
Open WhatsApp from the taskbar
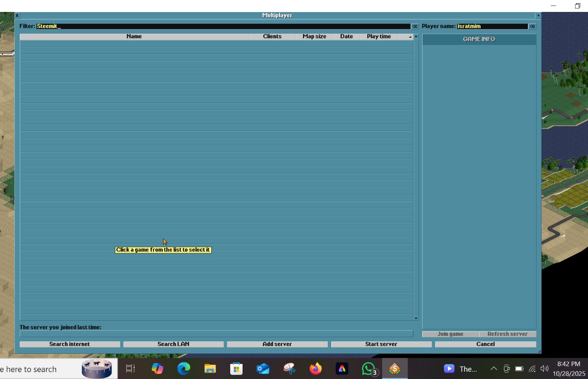click(369, 369)
